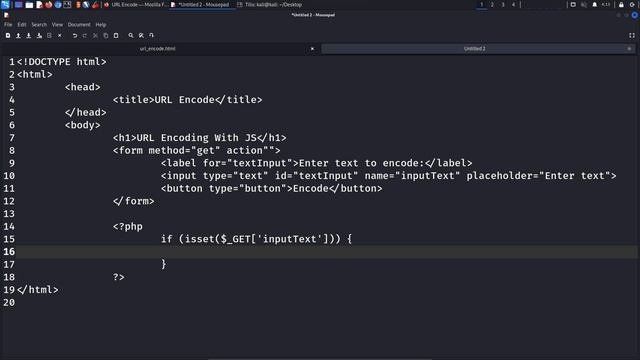Click the <body> tag on line 6
Viewport: 640px width, 360px height.
coord(82,125)
